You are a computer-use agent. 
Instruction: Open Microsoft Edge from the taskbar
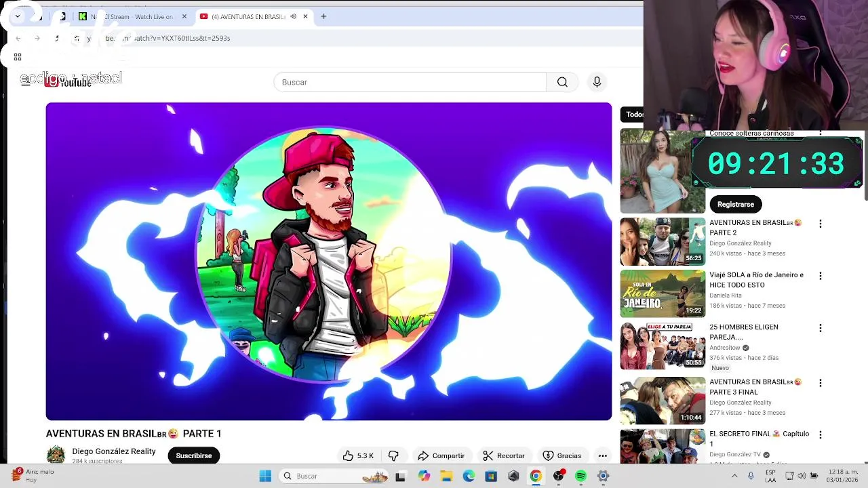coord(469,476)
